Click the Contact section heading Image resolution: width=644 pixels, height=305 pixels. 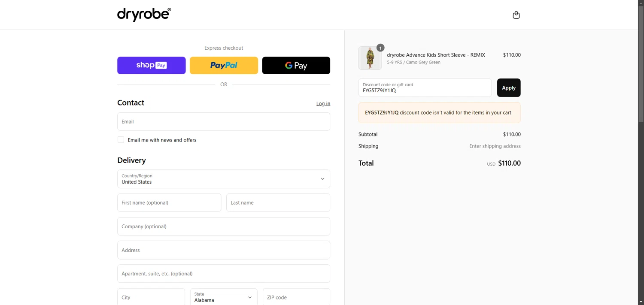tap(131, 103)
